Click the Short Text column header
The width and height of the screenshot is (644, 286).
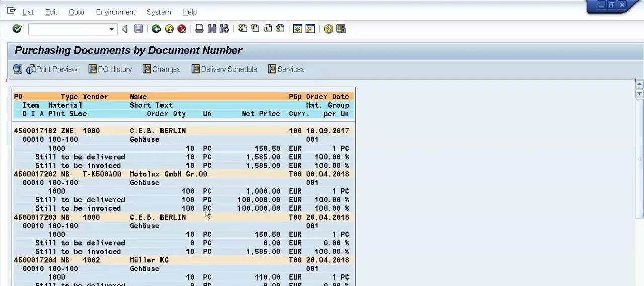[x=151, y=105]
